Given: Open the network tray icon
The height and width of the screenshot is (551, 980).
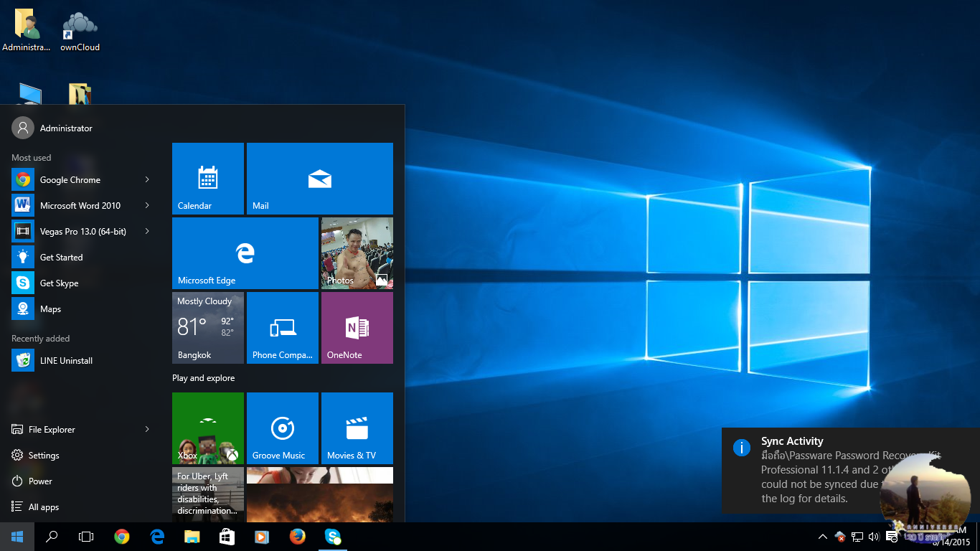Looking at the screenshot, I should click(x=857, y=537).
